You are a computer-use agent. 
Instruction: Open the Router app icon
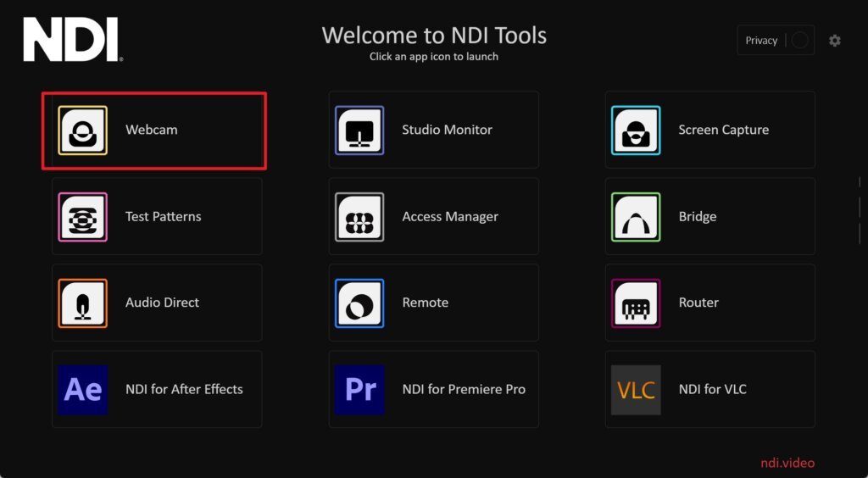636,303
